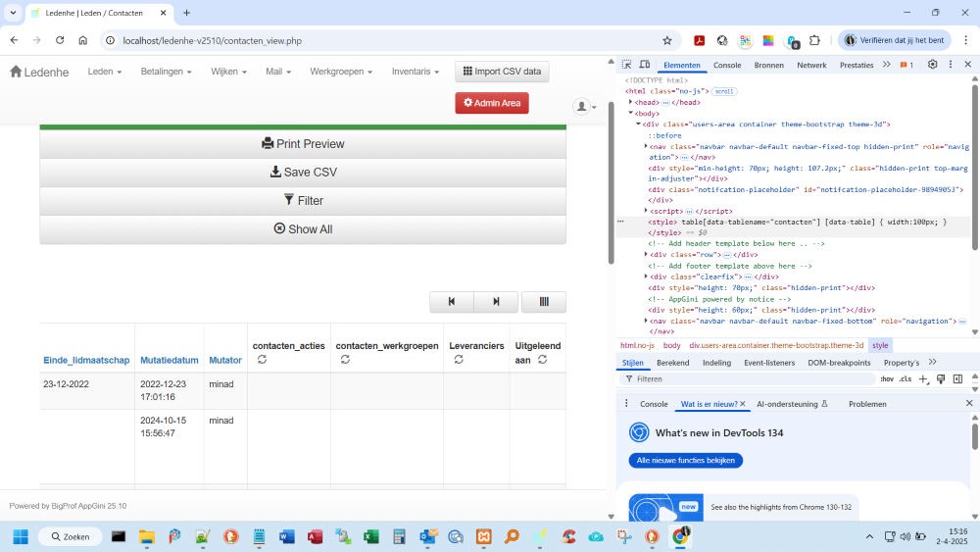This screenshot has width=980, height=552.
Task: Open the Mail dropdown menu
Action: click(x=278, y=72)
